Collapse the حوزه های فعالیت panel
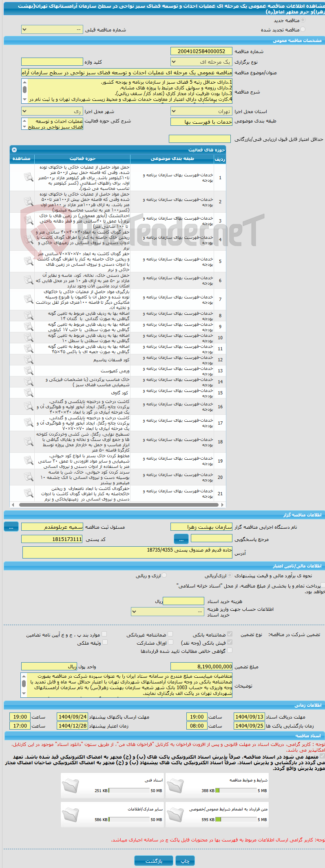Screen dimensions: 325x868 [x=14, y=150]
